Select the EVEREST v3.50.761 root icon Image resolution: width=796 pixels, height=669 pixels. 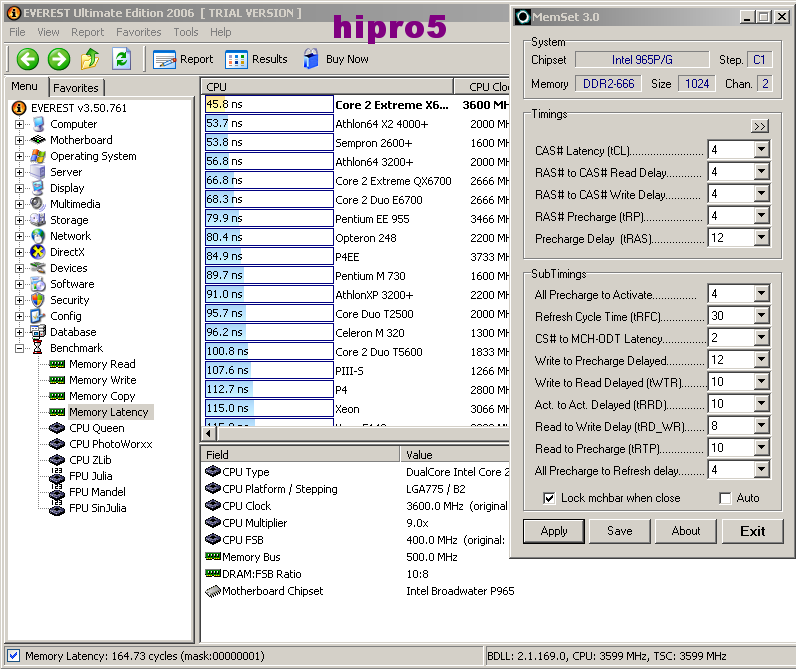point(19,108)
